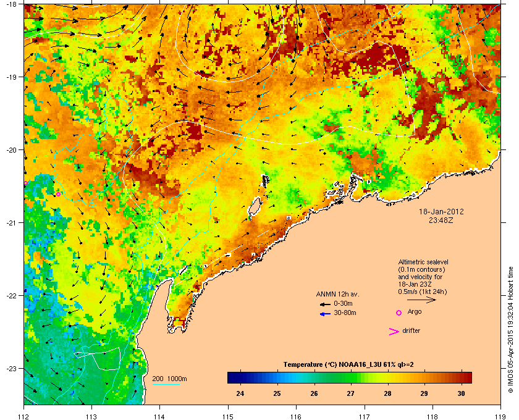Click the latitude axis label '-19'
The height and width of the screenshot is (420, 519).
(11, 77)
